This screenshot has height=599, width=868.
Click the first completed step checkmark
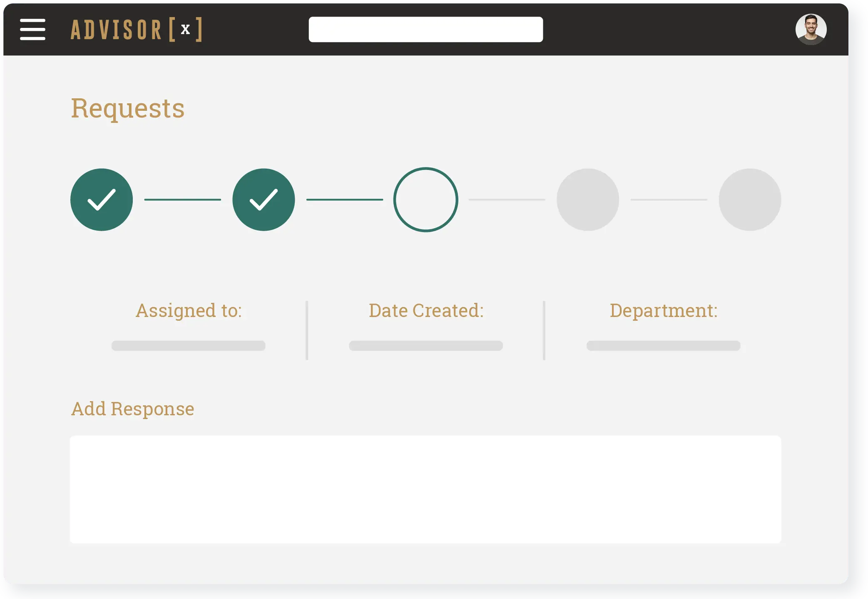pos(102,200)
